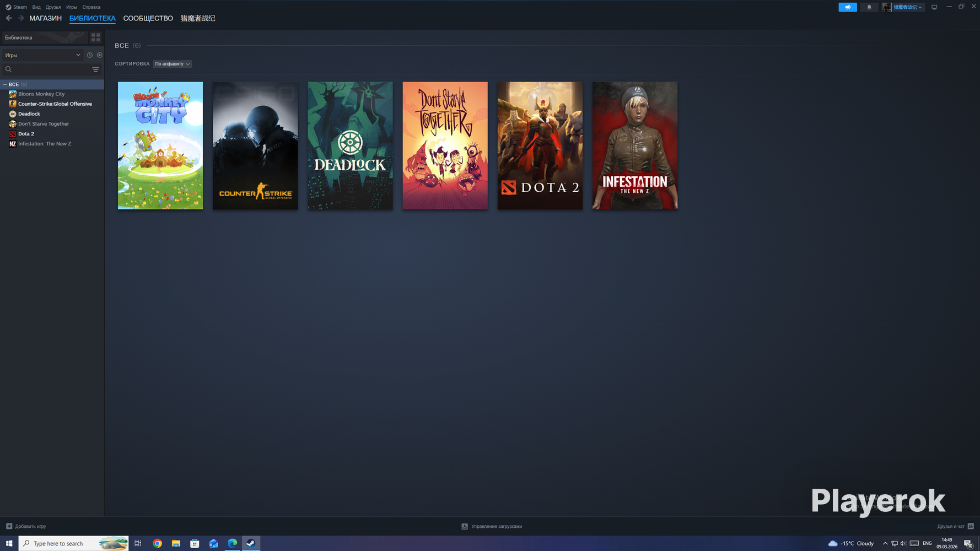Open the Вид menu
Screen dimensions: 980x551
36,7
